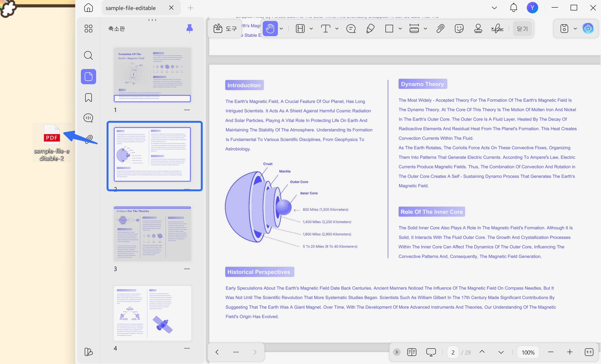Open the page layout view icon
The height and width of the screenshot is (364, 601).
412,352
